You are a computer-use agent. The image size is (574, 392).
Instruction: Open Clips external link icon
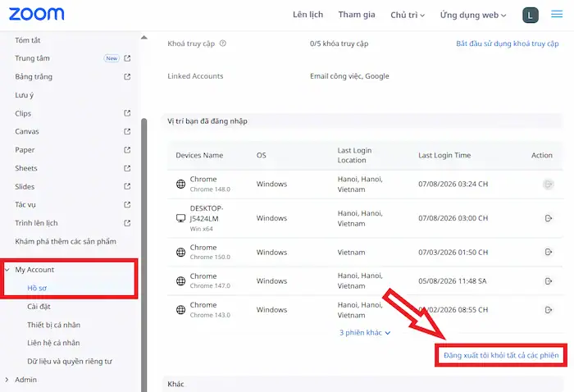(x=127, y=113)
